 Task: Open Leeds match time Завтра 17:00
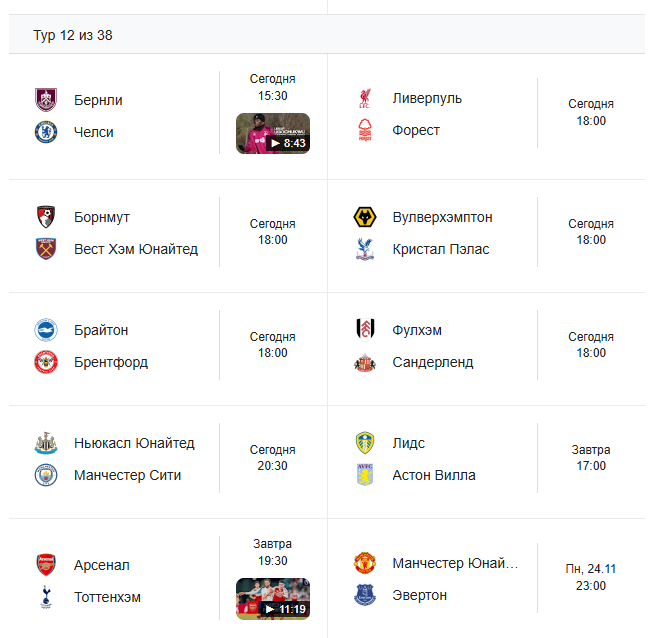pos(591,458)
